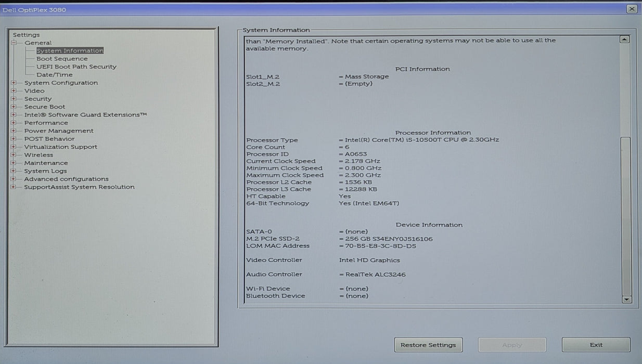Select the Virtualization Support label

click(x=60, y=147)
